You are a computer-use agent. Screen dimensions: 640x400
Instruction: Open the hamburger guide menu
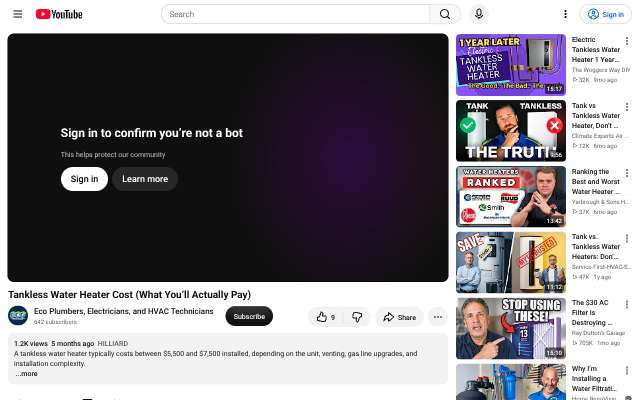[x=18, y=14]
